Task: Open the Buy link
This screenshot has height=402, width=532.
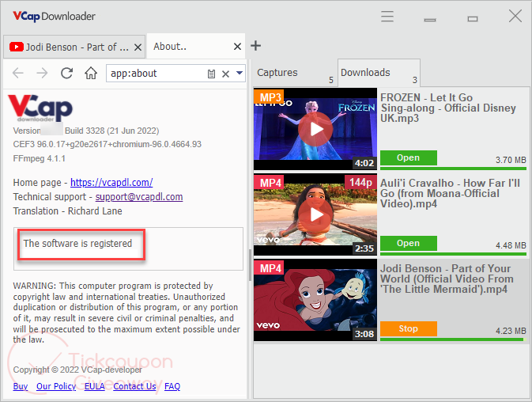Action: pyautogui.click(x=21, y=386)
